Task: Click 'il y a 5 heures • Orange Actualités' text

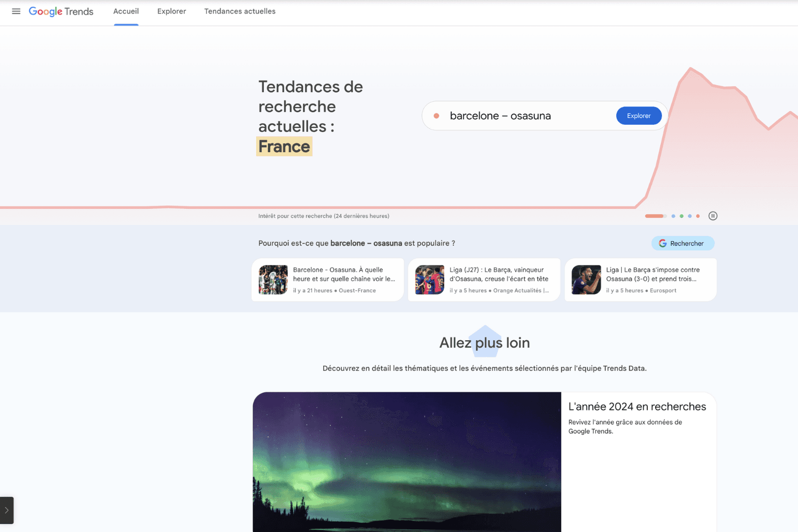Action: click(499, 290)
